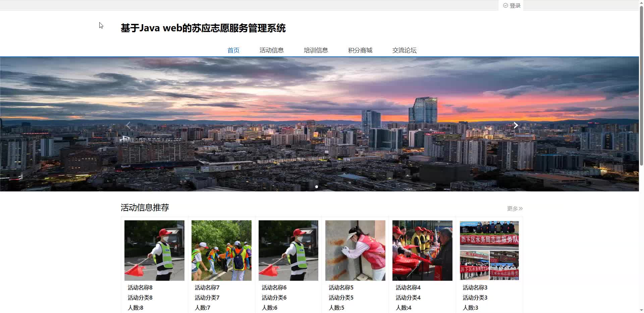Show the previous carousel banner slide
This screenshot has width=644, height=313.
tap(128, 126)
